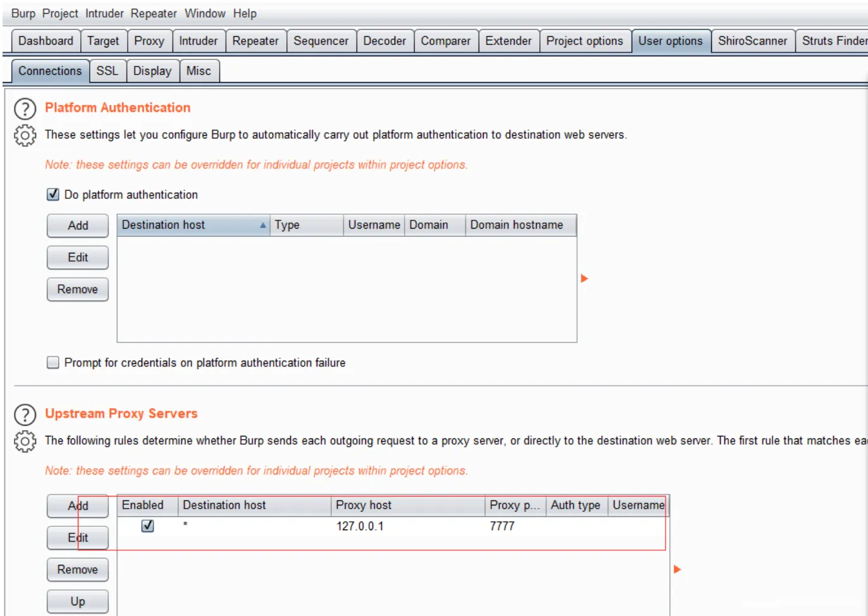Viewport: 868px width, 616px height.
Task: Open the Upstream Proxy Servers gear icon
Action: coord(25,441)
